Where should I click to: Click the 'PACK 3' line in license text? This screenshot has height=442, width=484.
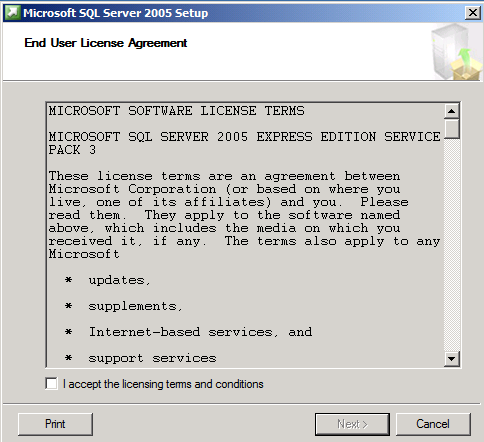(x=72, y=150)
